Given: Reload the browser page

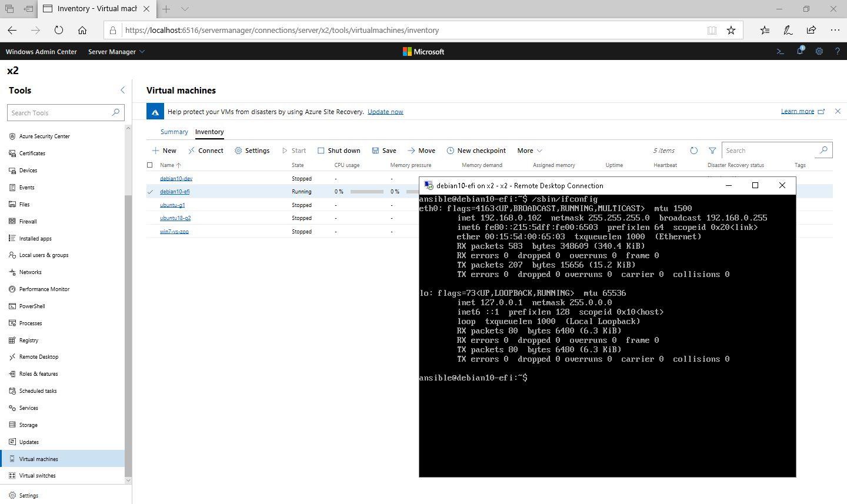Looking at the screenshot, I should (x=58, y=30).
